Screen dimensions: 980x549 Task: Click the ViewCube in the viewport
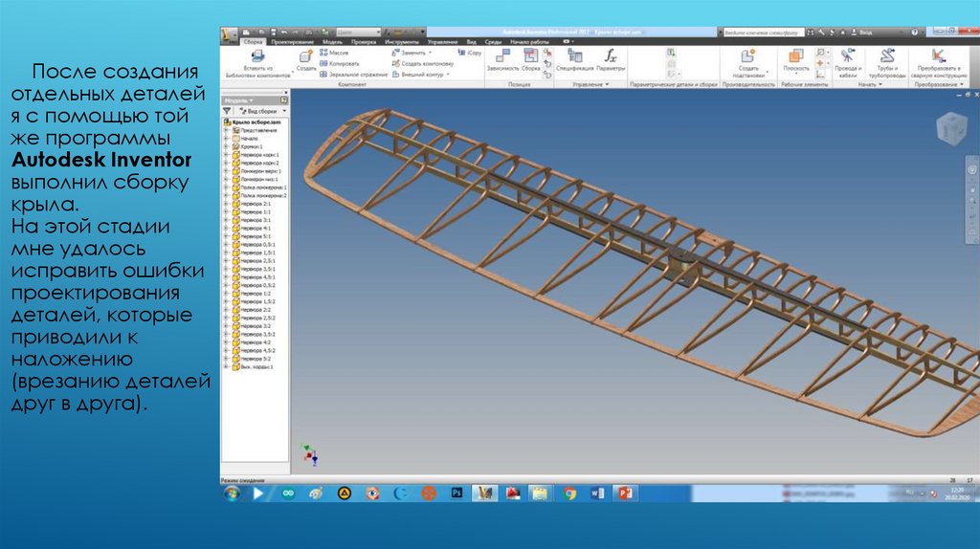(950, 127)
